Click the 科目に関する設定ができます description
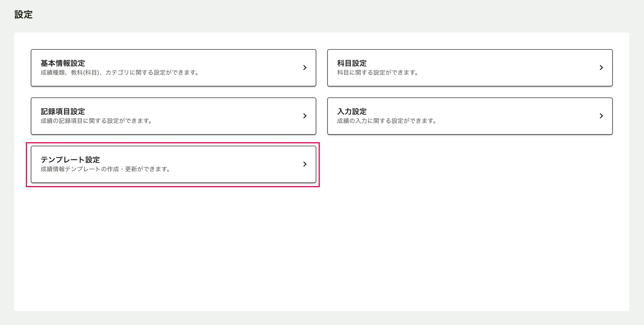Image resolution: width=644 pixels, height=325 pixels. [377, 73]
